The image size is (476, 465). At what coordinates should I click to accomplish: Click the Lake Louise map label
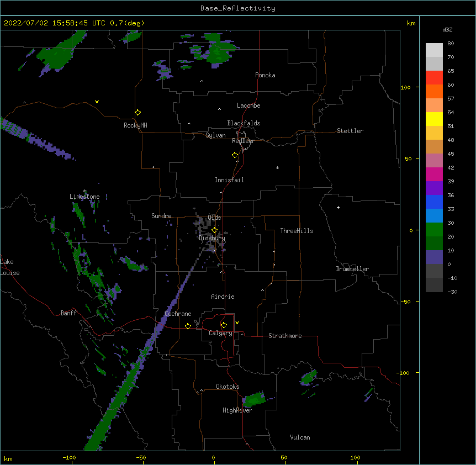10,267
